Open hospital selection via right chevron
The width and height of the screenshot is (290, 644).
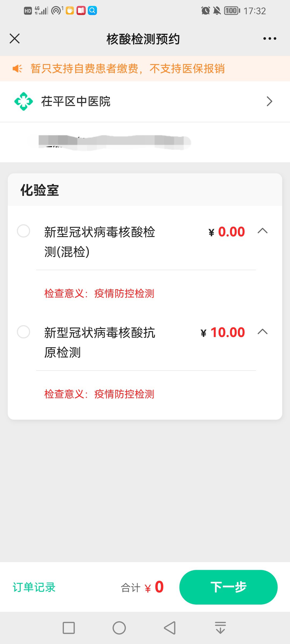click(x=269, y=101)
